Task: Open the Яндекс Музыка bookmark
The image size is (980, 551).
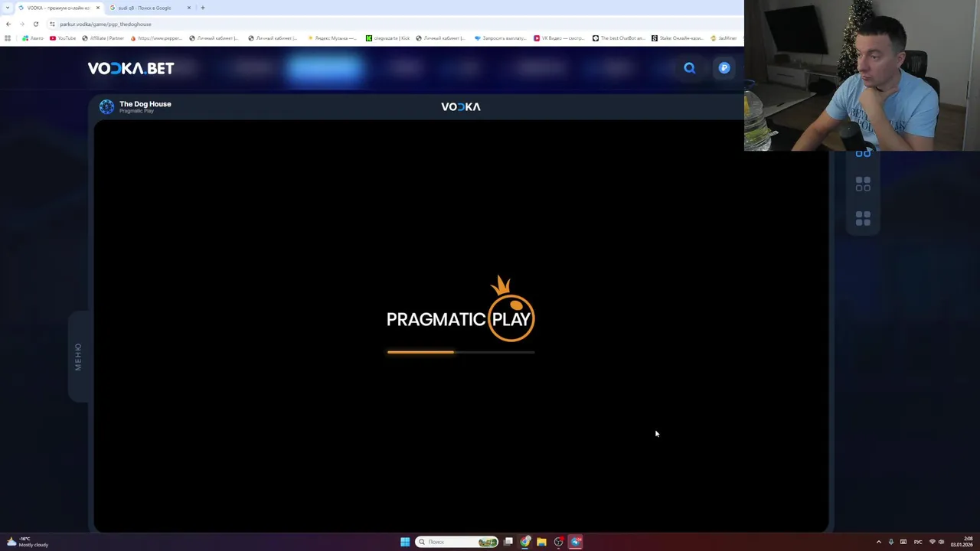Action: point(332,37)
